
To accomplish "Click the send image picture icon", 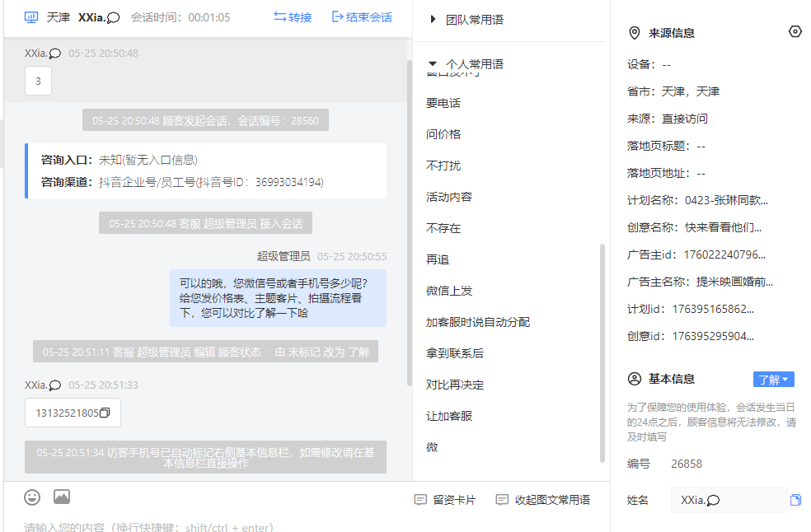I will pos(62,497).
